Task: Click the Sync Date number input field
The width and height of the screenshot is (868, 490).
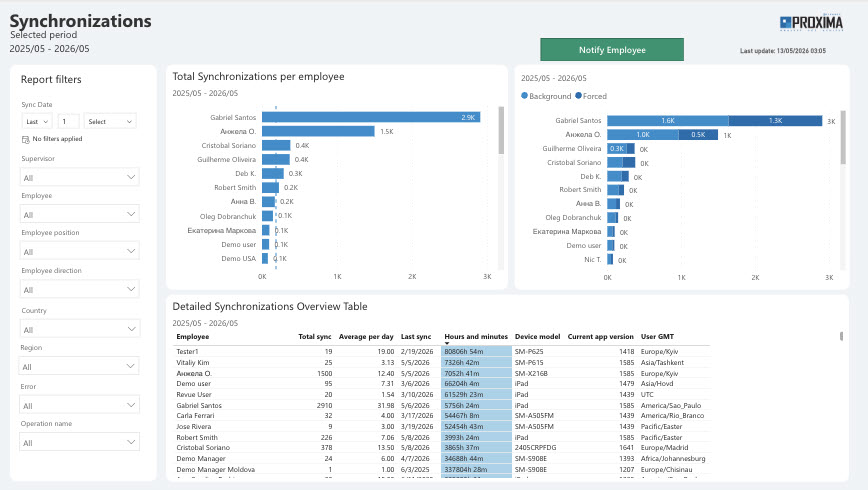Action: coord(68,121)
